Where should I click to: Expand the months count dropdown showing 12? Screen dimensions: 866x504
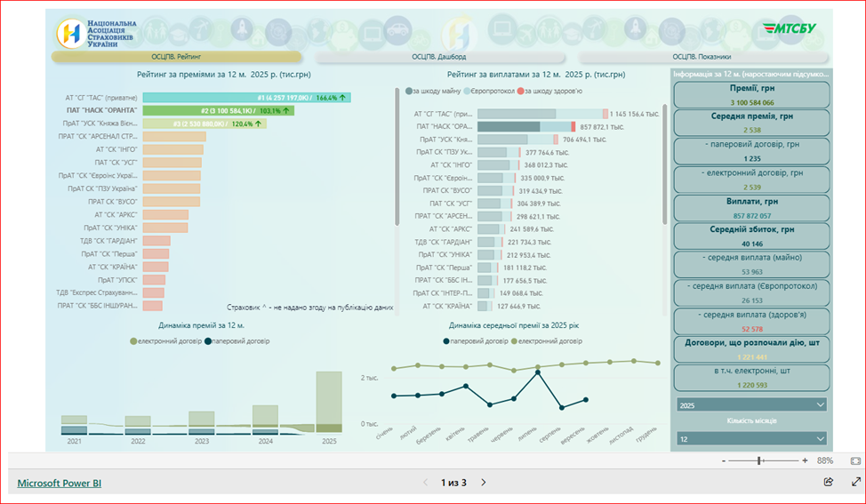click(x=751, y=438)
